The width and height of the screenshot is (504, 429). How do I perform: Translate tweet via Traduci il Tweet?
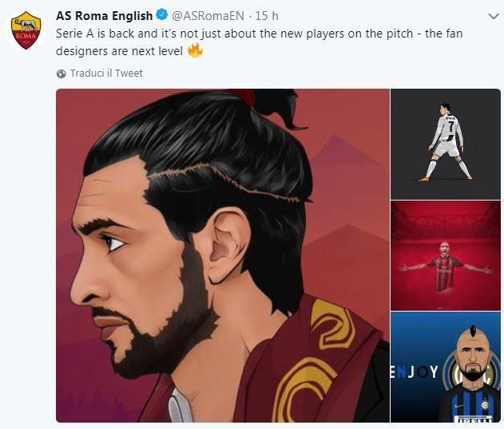(x=106, y=73)
